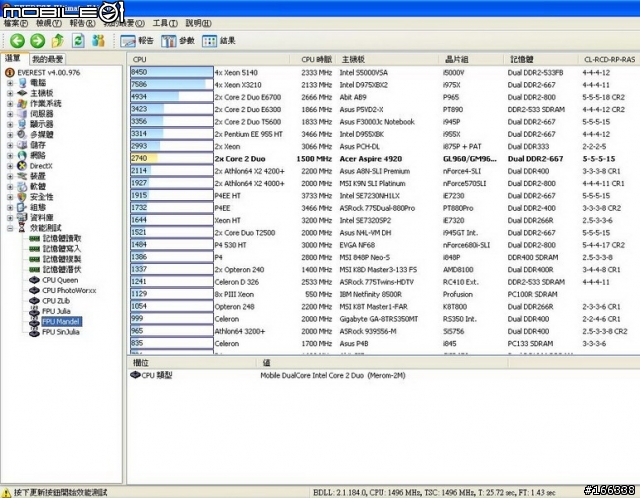
Task: Open the FPU SinJulia benchmark
Action: click(60, 332)
